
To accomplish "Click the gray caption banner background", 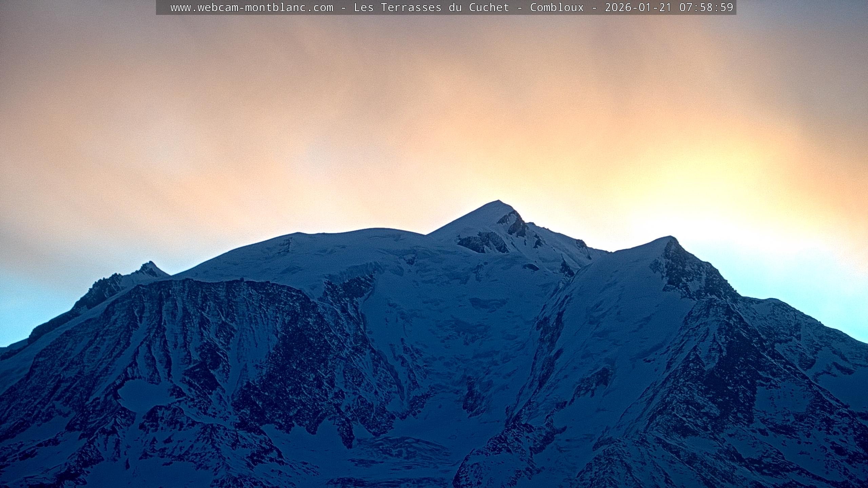I will pyautogui.click(x=163, y=7).
